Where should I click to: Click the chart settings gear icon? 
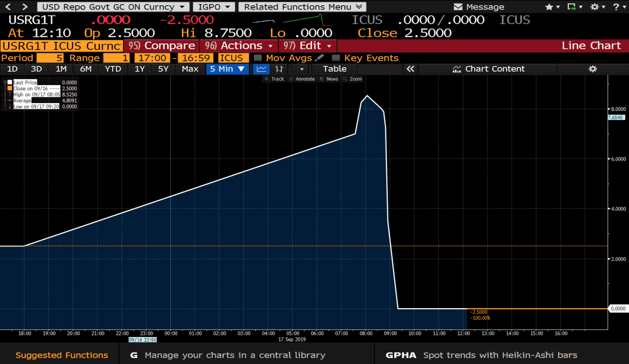pyautogui.click(x=593, y=69)
